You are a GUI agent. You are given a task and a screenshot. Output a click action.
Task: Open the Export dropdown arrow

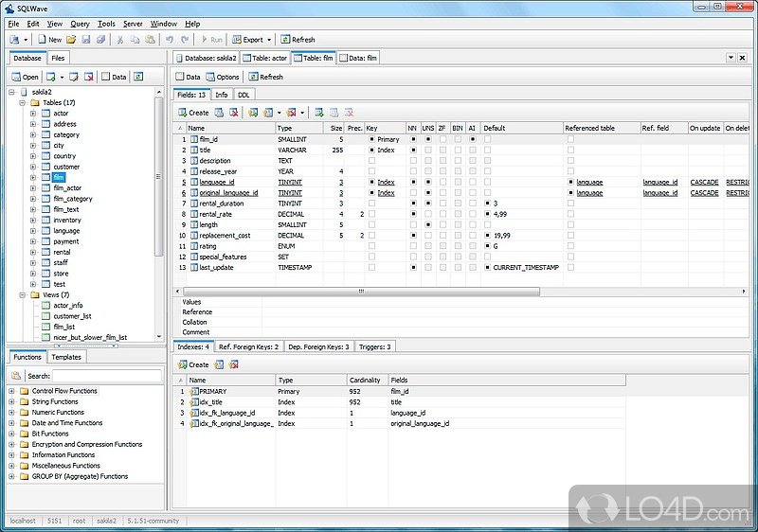coord(268,40)
